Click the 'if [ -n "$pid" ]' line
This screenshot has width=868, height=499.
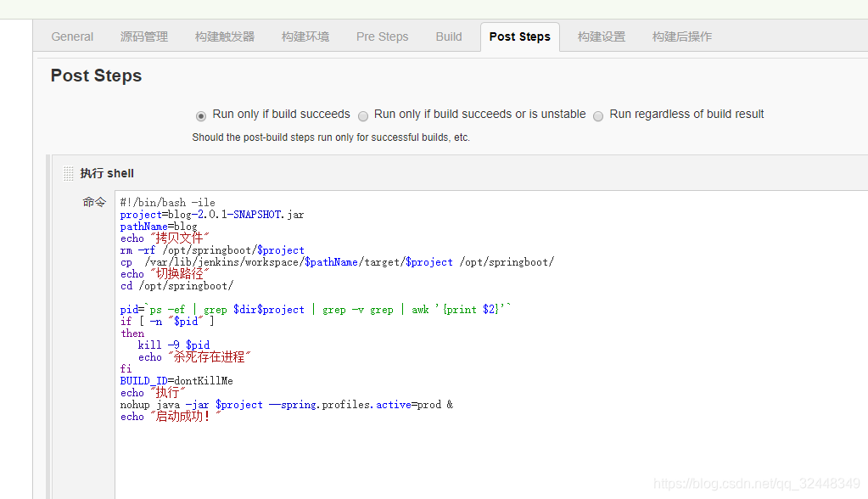(166, 322)
